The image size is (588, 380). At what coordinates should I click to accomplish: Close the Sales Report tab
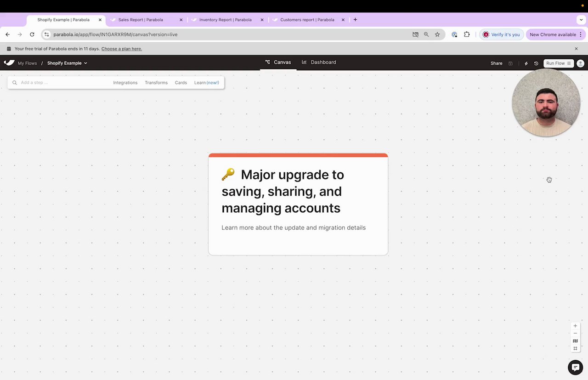tap(181, 20)
